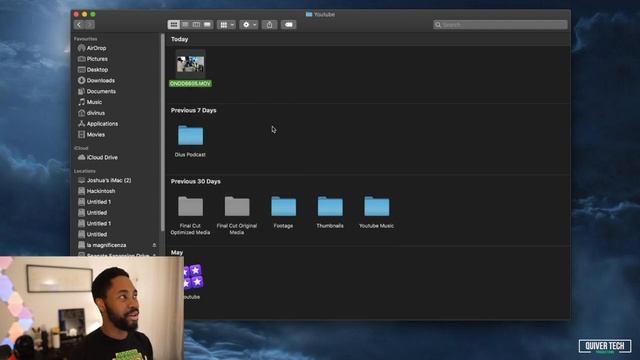The width and height of the screenshot is (640, 360).
Task: Open AirDrop in the sidebar
Action: (x=92, y=48)
